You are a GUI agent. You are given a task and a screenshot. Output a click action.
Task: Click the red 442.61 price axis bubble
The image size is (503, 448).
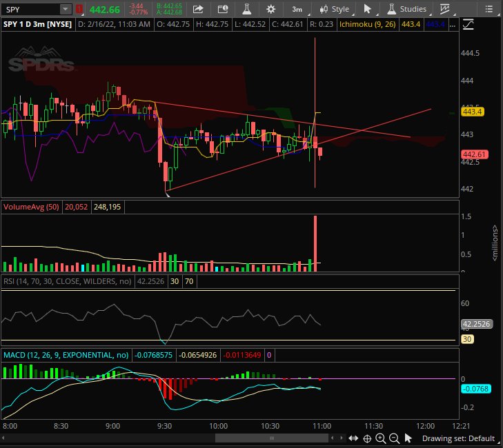(474, 154)
